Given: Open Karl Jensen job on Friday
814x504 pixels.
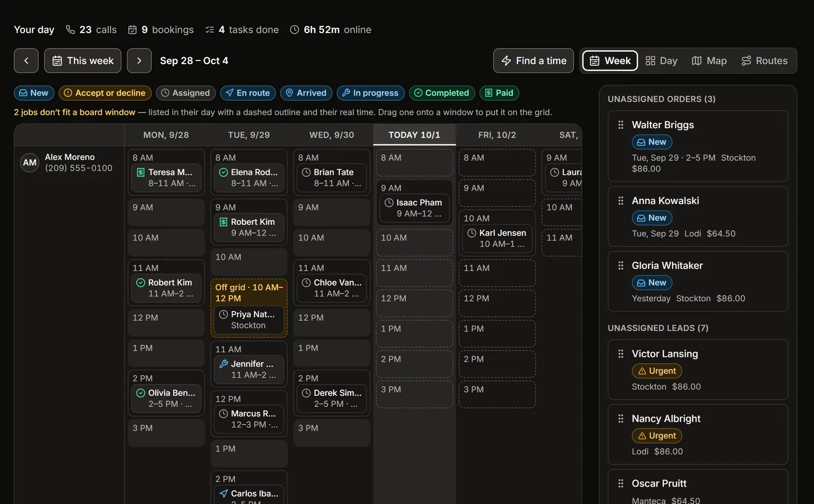Looking at the screenshot, I should click(497, 239).
